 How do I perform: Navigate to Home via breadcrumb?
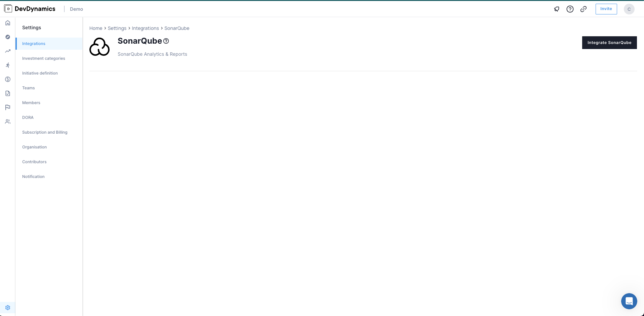(96, 28)
